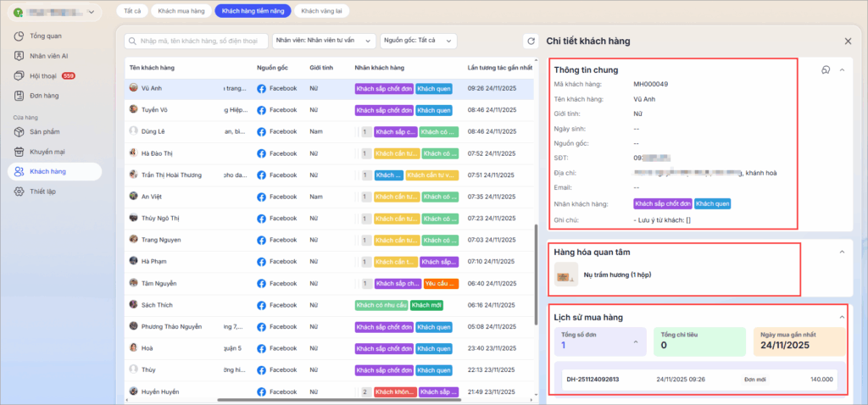The height and width of the screenshot is (405, 868).
Task: Collapse the Hàng hóa quan tâm section
Action: [x=842, y=252]
